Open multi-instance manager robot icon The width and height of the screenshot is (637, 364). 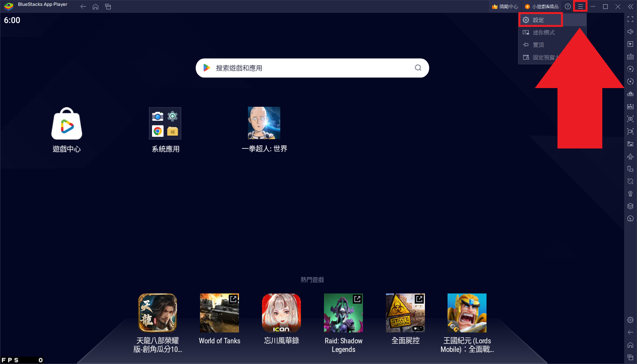point(630,94)
